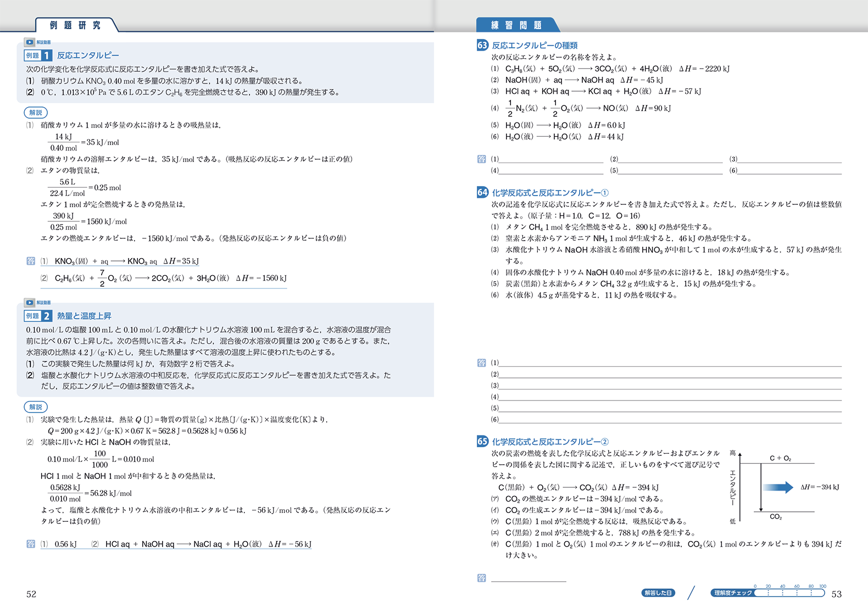
Task: Click the 答 icon under problem 63
Action: 482,159
